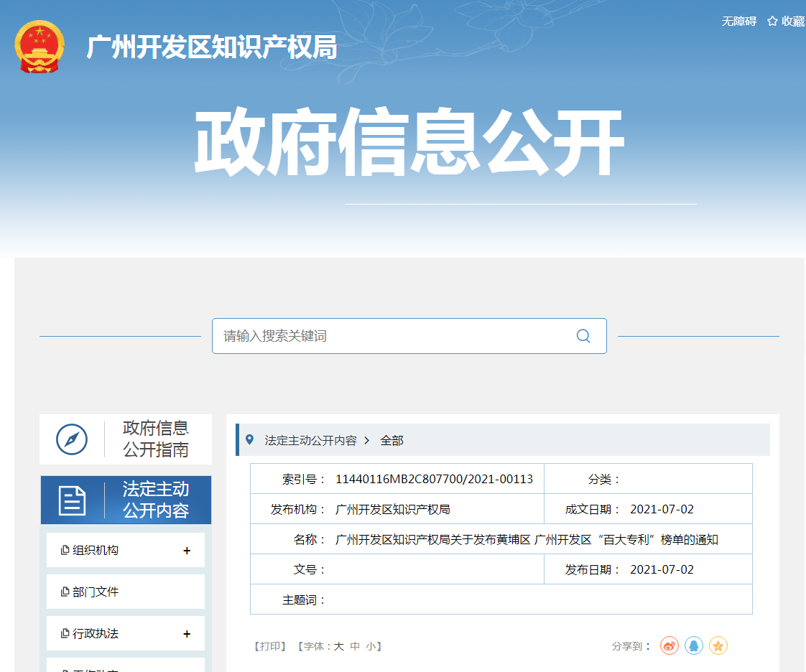The height and width of the screenshot is (672, 806).
Task: Click the magnifier search icon
Action: pyautogui.click(x=583, y=336)
